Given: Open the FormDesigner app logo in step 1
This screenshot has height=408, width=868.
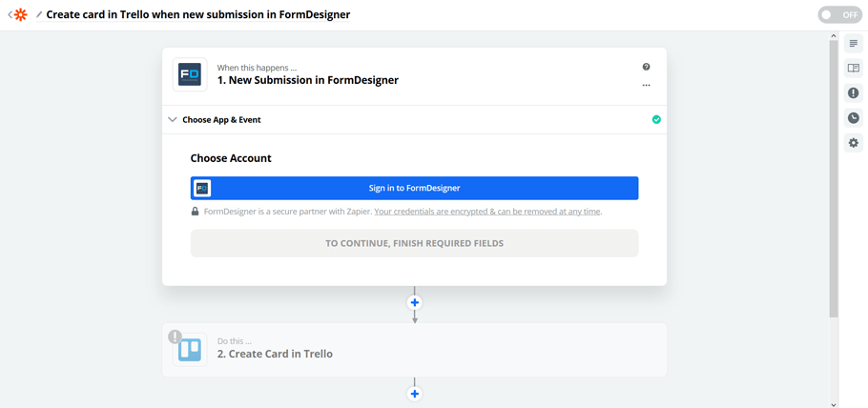Looking at the screenshot, I should click(190, 74).
